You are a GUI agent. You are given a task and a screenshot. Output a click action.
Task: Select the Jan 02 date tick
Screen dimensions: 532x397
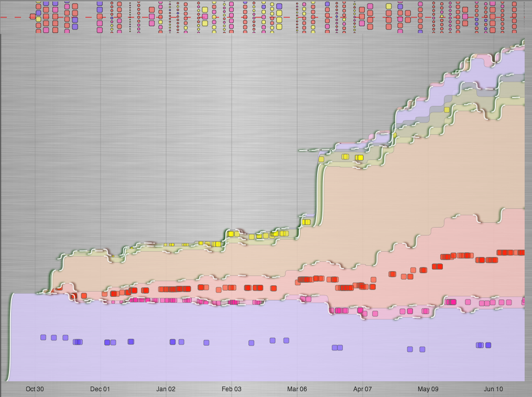[x=166, y=389]
